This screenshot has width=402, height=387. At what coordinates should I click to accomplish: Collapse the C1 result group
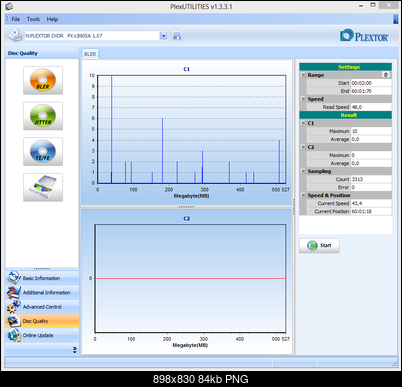point(303,123)
